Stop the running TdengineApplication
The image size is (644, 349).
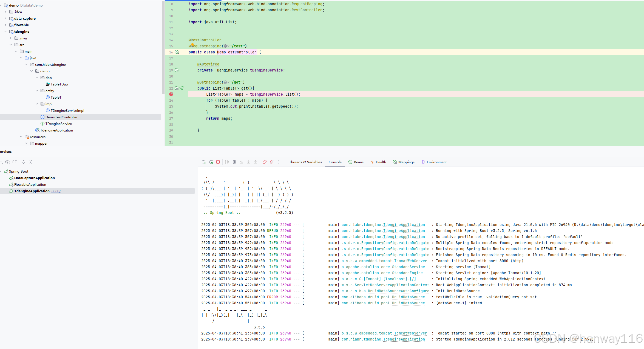(218, 162)
